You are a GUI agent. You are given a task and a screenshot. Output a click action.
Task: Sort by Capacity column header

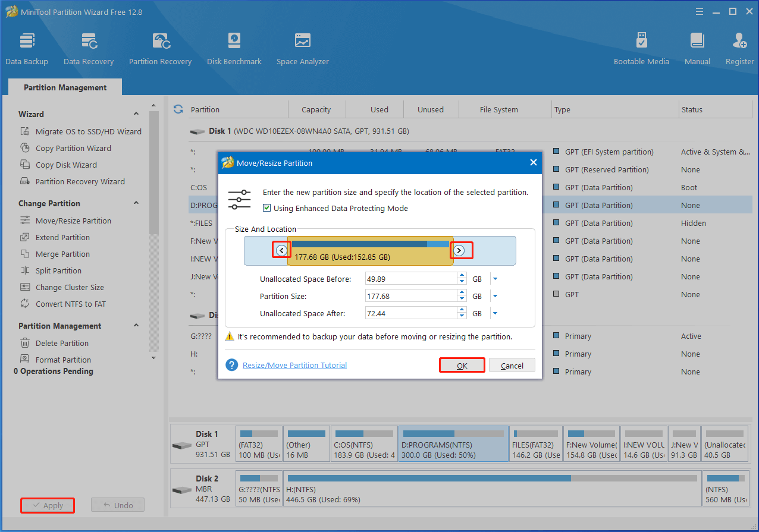[x=316, y=109]
